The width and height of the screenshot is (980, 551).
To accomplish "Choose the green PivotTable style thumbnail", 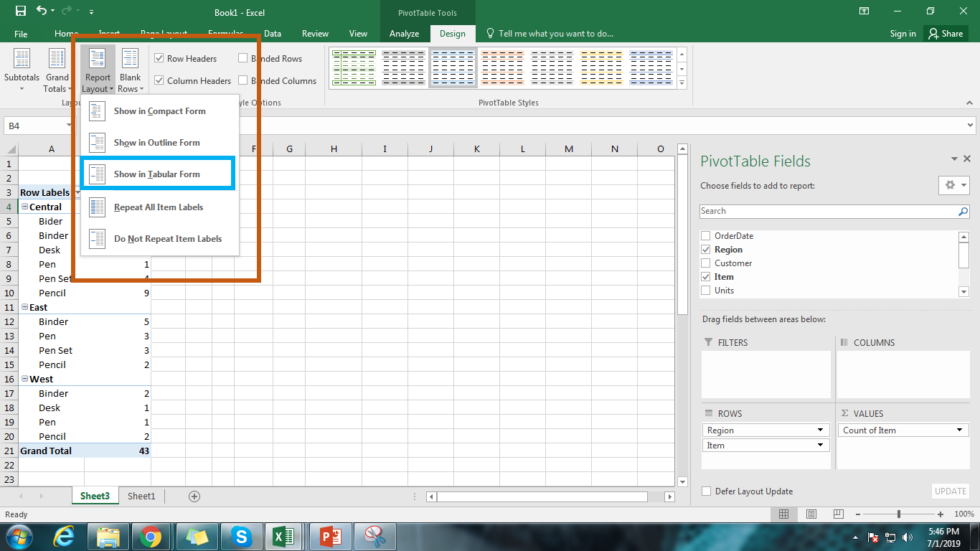I will (354, 67).
